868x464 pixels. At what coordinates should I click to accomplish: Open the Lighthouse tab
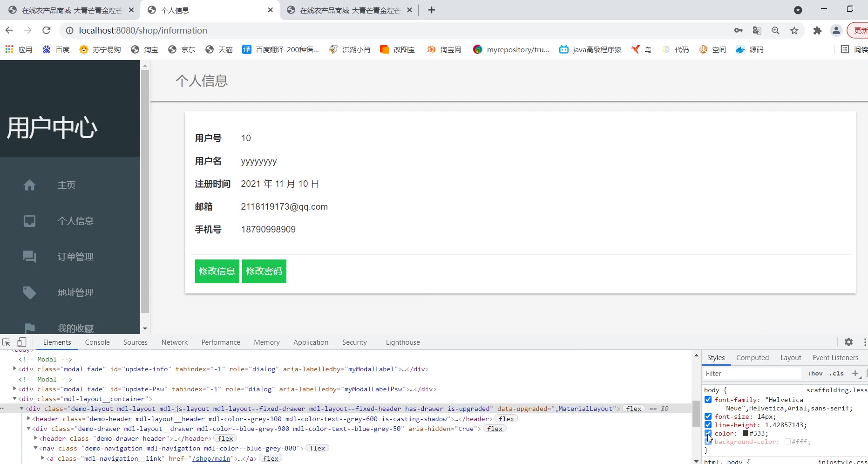click(403, 342)
